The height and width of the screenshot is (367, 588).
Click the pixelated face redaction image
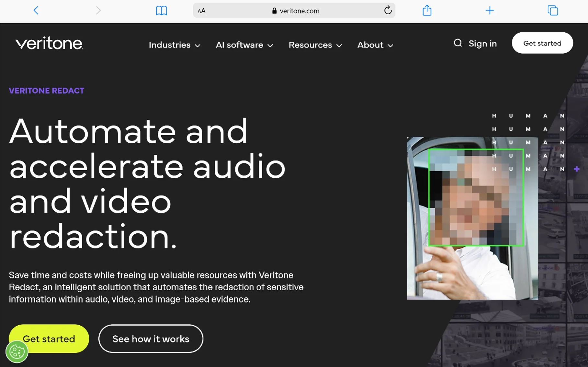(472, 218)
